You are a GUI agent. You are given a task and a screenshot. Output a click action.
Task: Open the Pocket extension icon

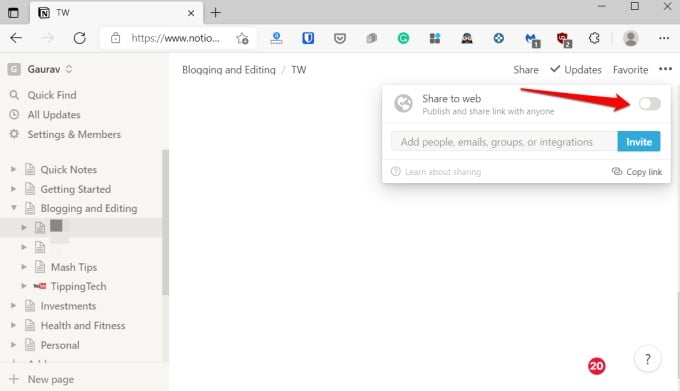[340, 39]
